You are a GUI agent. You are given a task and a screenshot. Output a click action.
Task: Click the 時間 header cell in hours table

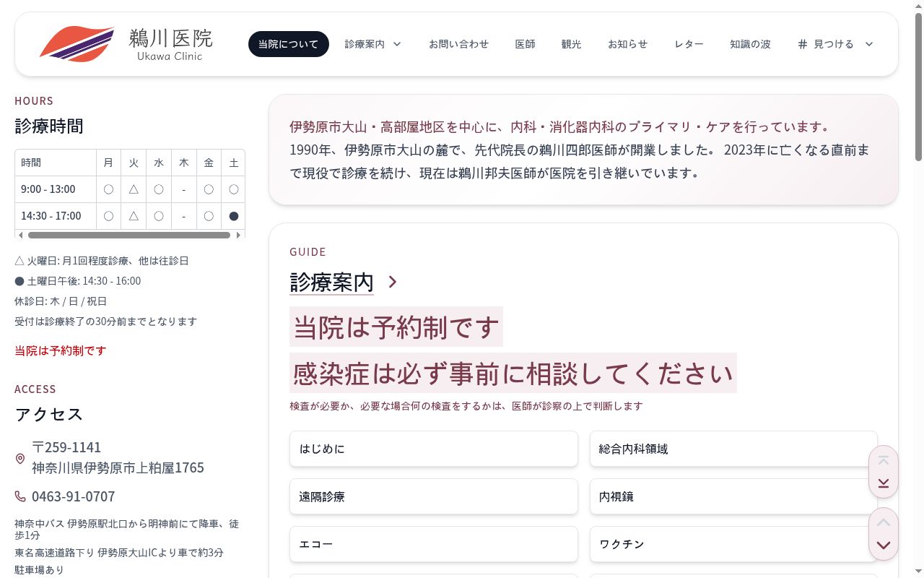point(56,163)
